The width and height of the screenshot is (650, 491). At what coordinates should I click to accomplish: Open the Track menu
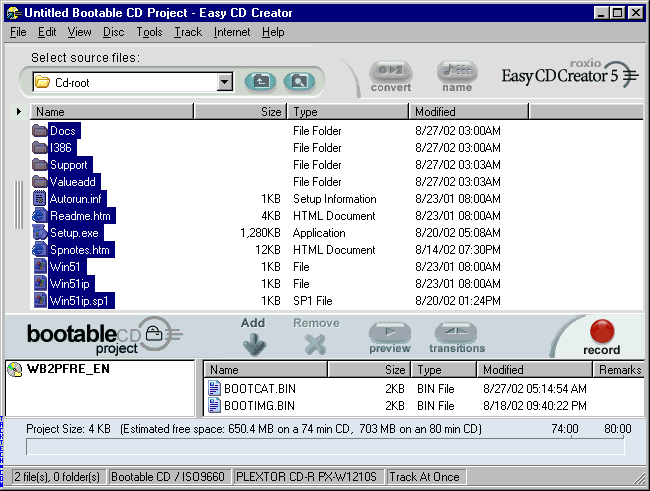pyautogui.click(x=188, y=32)
